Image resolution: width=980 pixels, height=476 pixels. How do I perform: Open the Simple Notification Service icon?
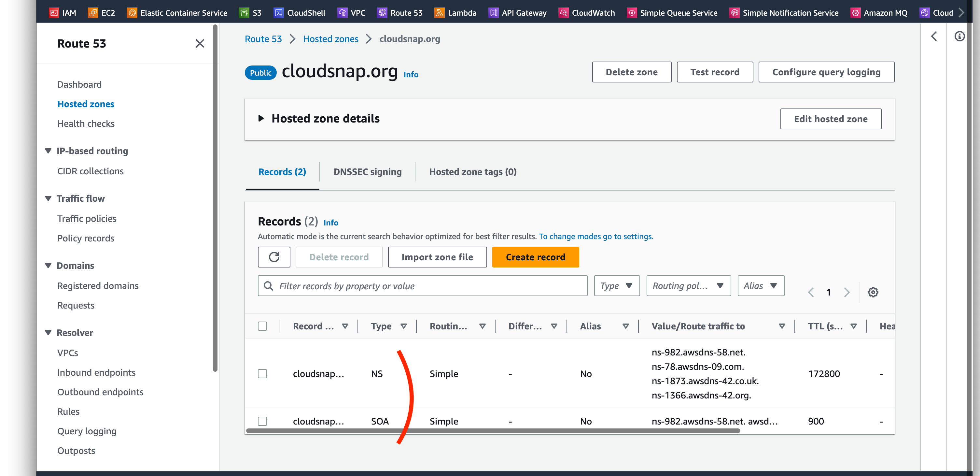pyautogui.click(x=734, y=13)
